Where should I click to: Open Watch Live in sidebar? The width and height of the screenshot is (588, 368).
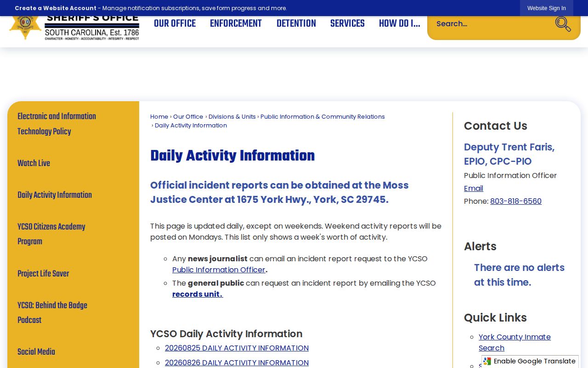34,164
